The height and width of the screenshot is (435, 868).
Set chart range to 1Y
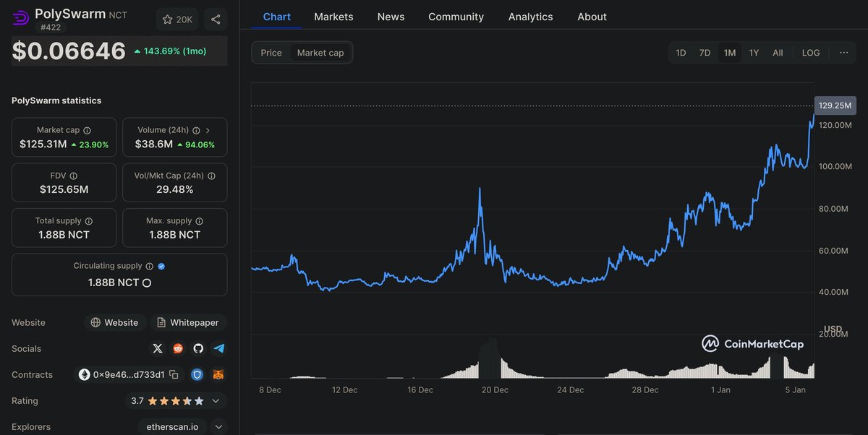(x=754, y=53)
